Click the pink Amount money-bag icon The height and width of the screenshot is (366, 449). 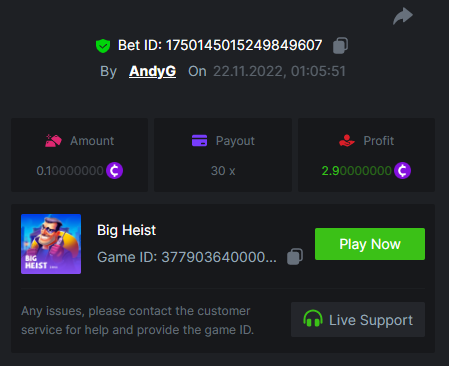(x=53, y=141)
